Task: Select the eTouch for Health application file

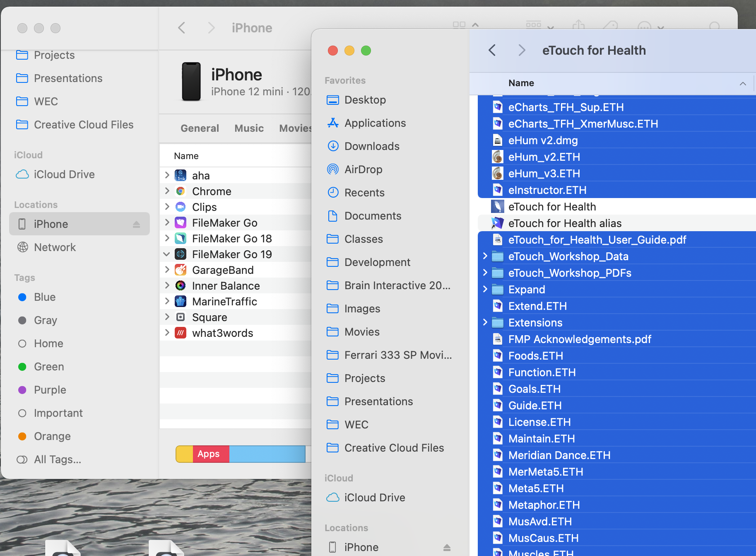Action: (617, 207)
